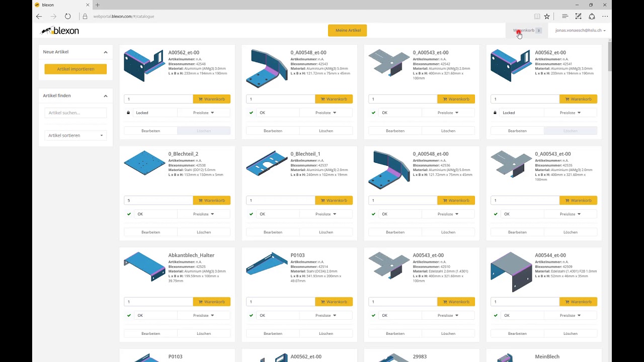644x362 pixels.
Task: Make a web note with pen icon
Action: [578, 16]
